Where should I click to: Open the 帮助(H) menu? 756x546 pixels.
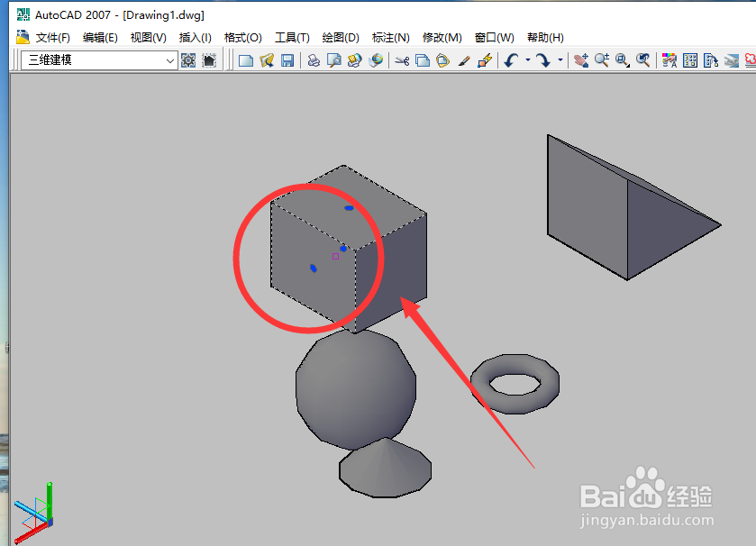[x=545, y=38]
